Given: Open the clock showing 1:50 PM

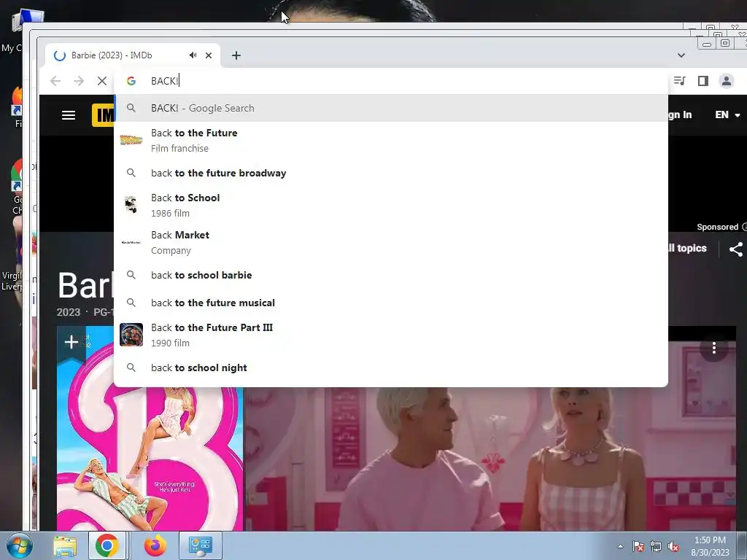Looking at the screenshot, I should coord(710,546).
